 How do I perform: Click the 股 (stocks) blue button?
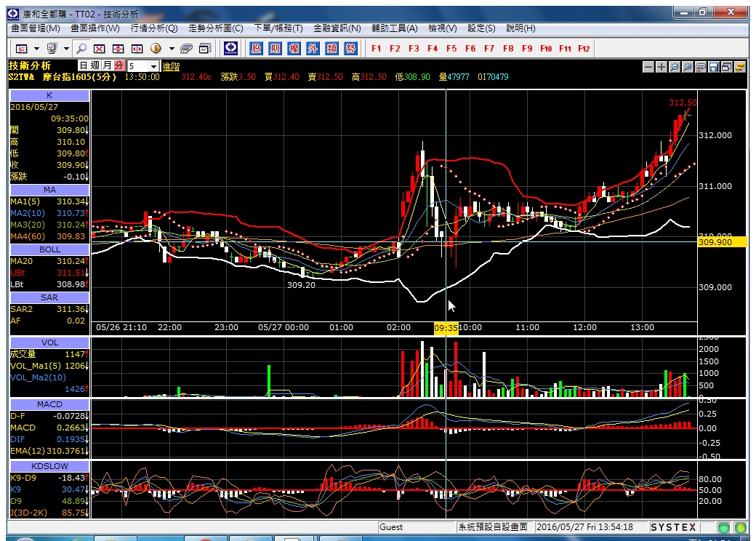(256, 48)
